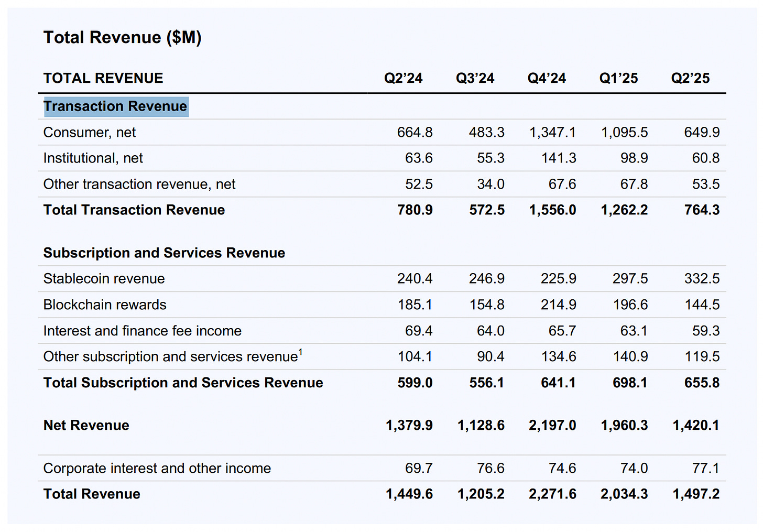Click Blockchain rewards value 185.1

pyautogui.click(x=415, y=305)
